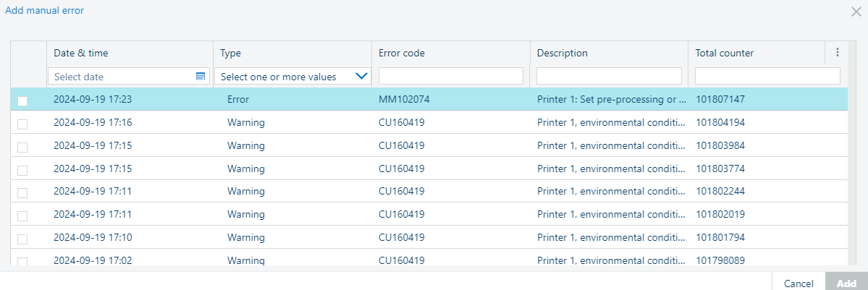Click the Error code filter input
The image size is (868, 290).
pyautogui.click(x=450, y=76)
